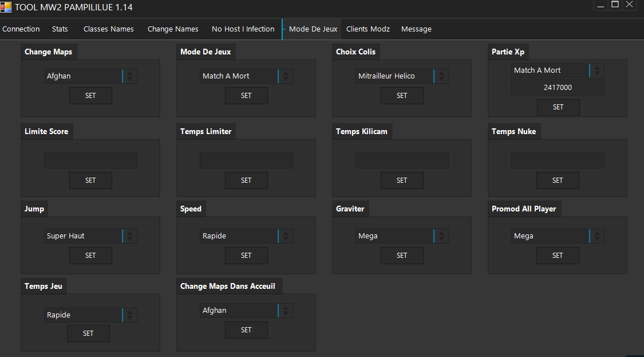Switch to the Stats tab
Image resolution: width=644 pixels, height=357 pixels.
click(60, 29)
